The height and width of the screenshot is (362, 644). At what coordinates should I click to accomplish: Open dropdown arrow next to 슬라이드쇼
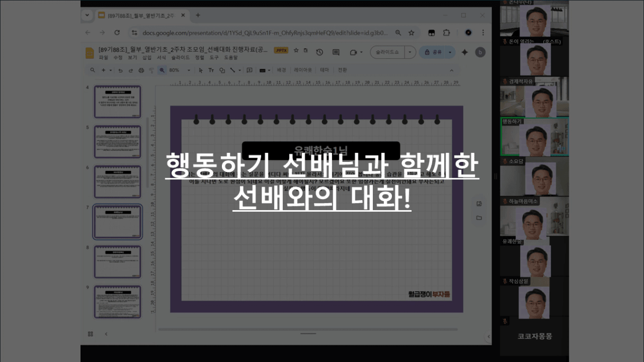click(x=410, y=52)
